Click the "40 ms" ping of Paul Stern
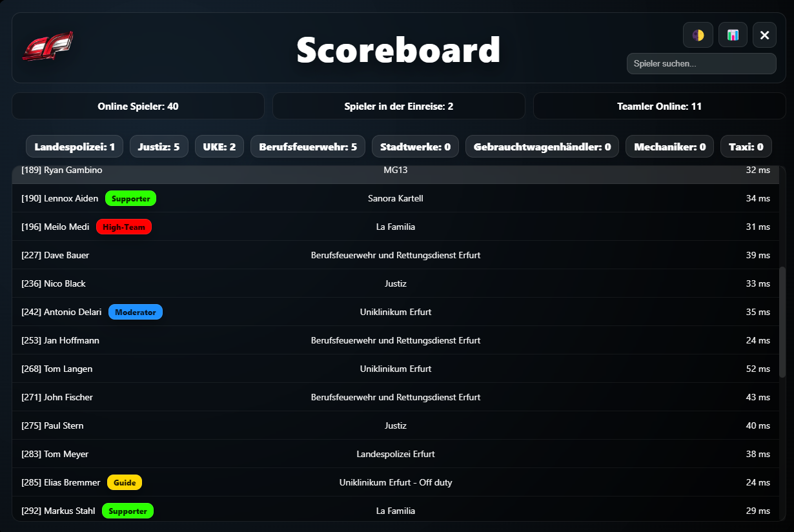Image resolution: width=794 pixels, height=532 pixels. pos(758,425)
